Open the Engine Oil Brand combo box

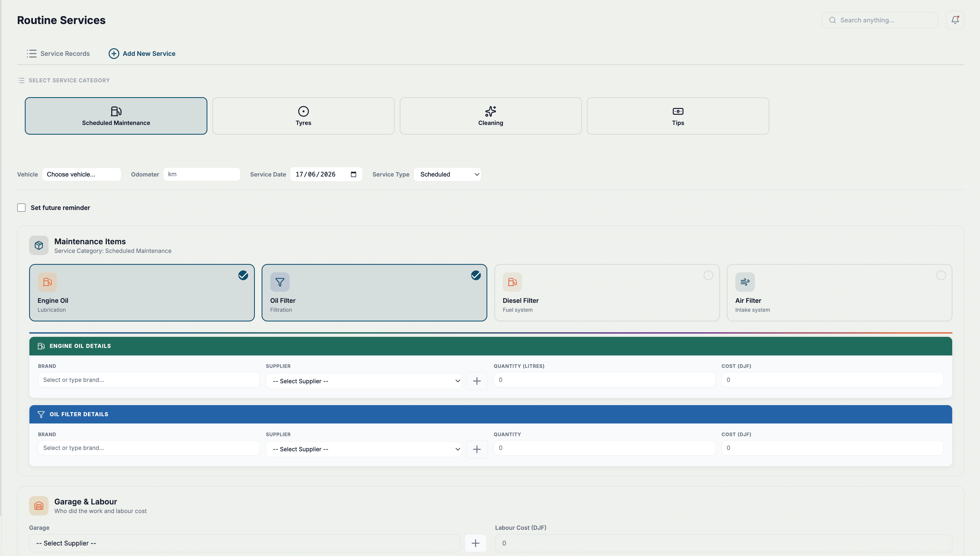point(149,380)
